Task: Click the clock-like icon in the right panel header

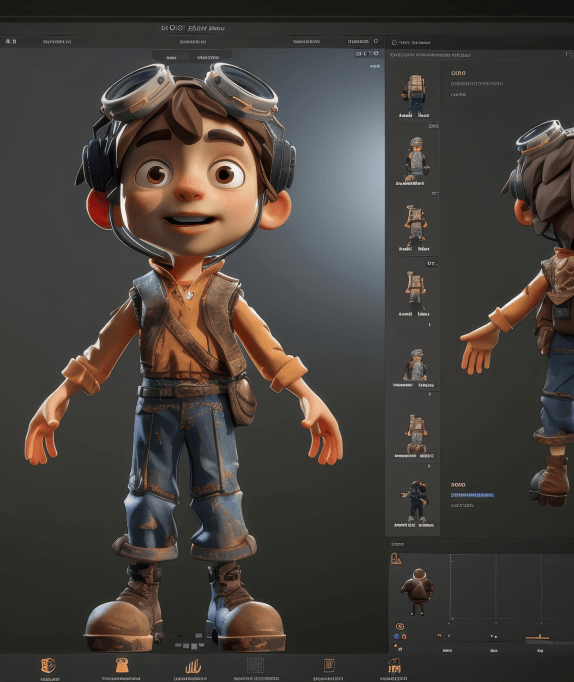Action: pos(394,43)
